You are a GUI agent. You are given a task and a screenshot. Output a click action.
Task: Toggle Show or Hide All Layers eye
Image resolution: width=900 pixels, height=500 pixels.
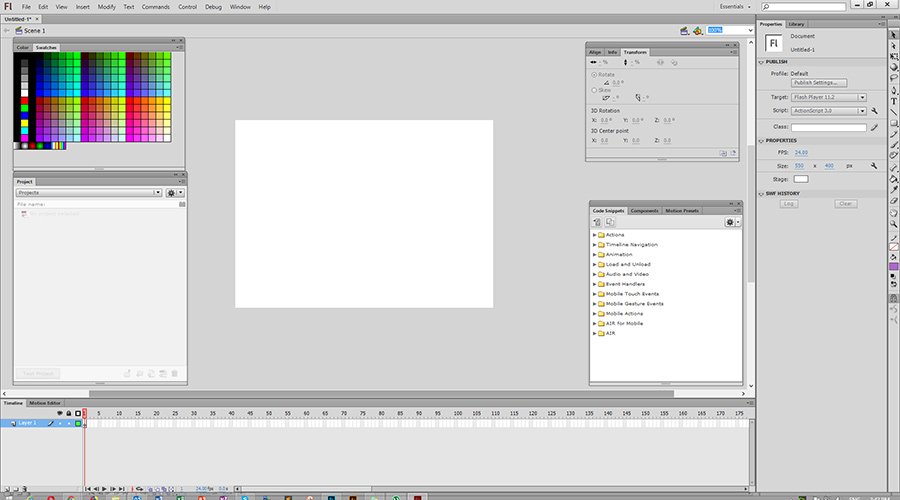(x=60, y=413)
